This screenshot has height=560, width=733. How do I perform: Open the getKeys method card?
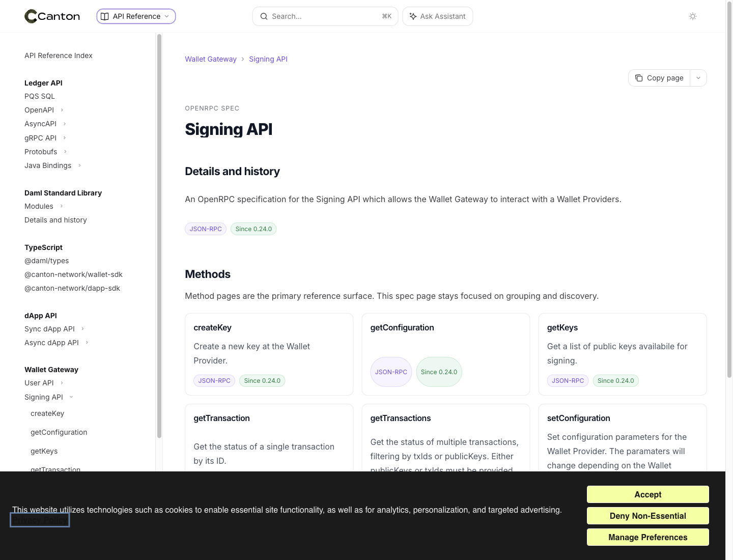(623, 354)
